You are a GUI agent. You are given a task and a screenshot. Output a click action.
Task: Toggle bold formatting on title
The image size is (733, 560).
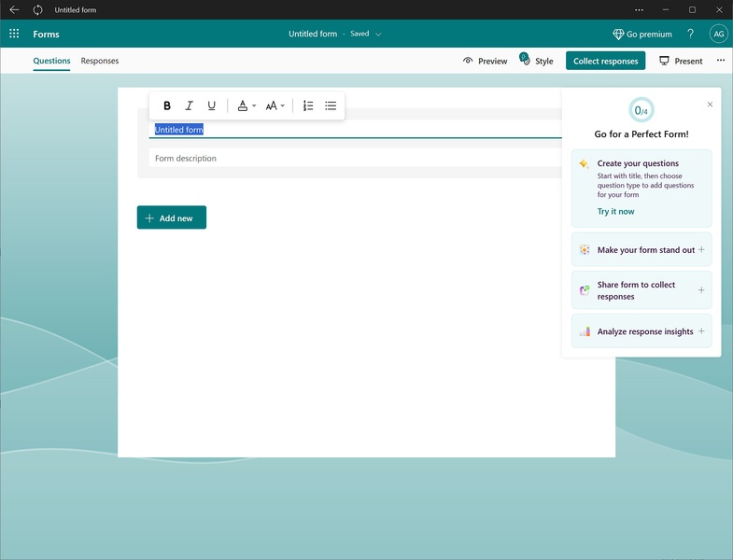[x=167, y=106]
